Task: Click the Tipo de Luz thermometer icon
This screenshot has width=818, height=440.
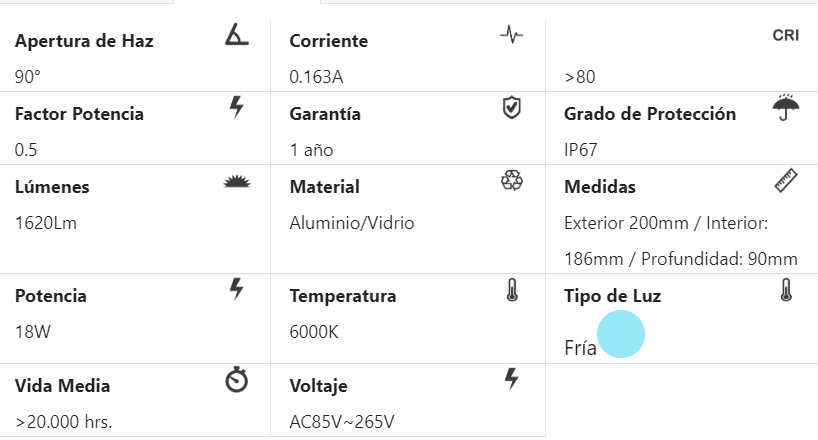Action: [x=785, y=290]
